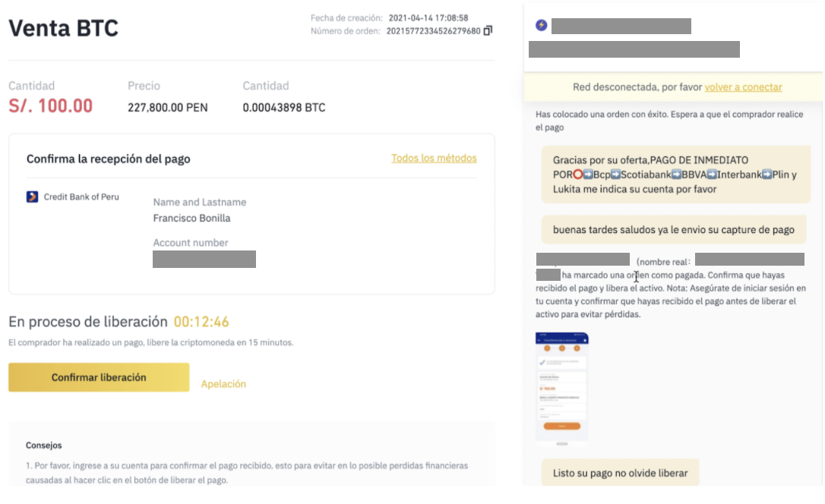Click the Consejos tips heading

[43, 445]
